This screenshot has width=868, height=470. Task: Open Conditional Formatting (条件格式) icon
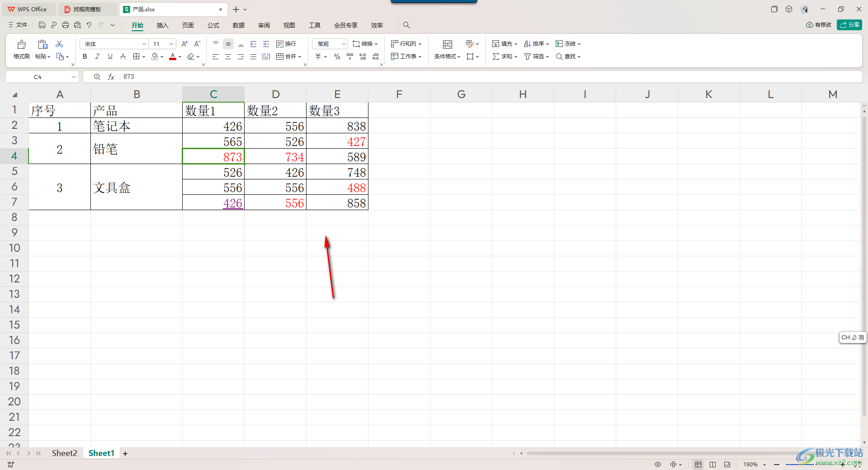(x=448, y=44)
